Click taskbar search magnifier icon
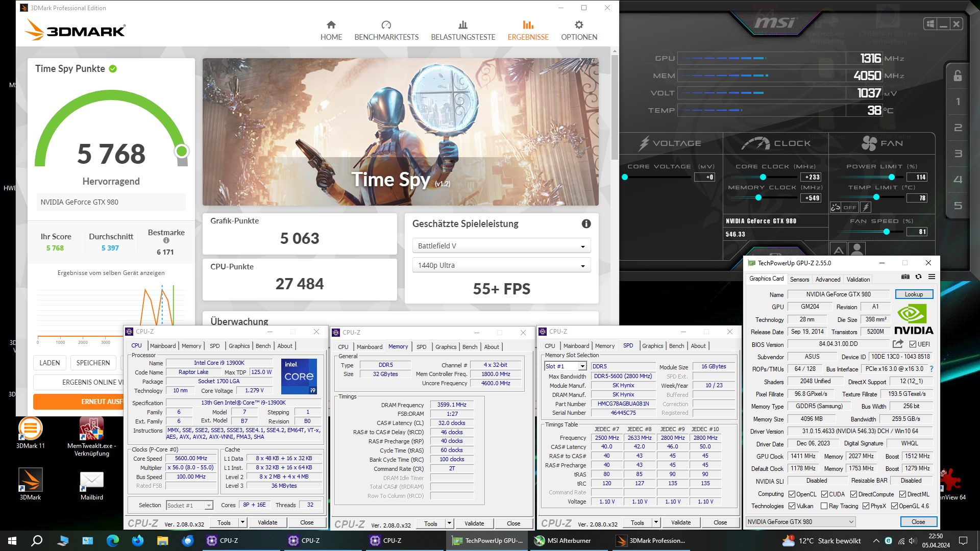 pyautogui.click(x=37, y=541)
